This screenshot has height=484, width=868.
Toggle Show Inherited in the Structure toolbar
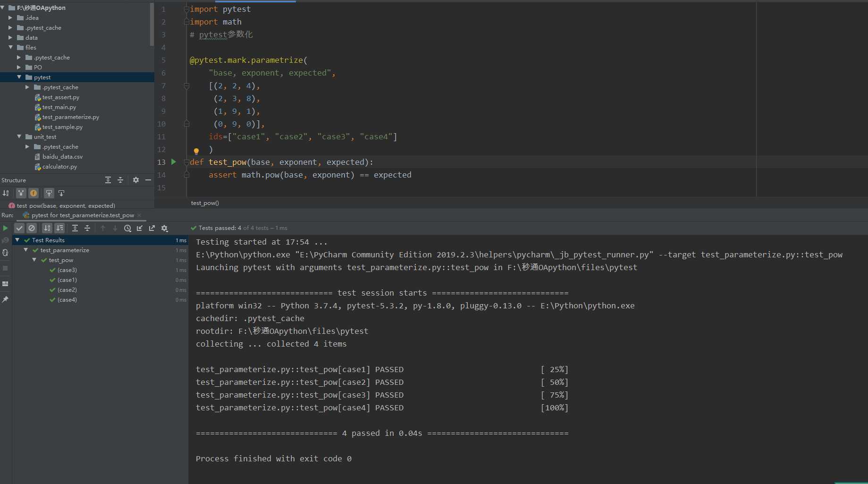point(21,193)
